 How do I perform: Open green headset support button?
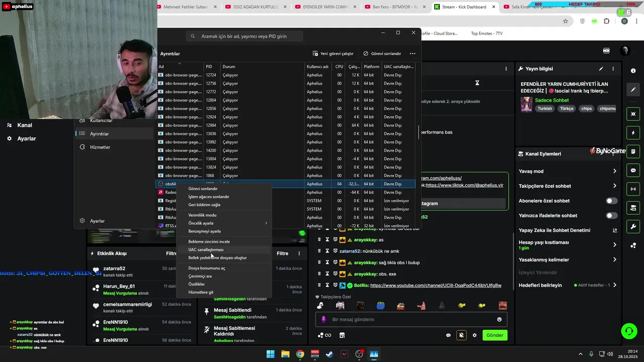coord(629,331)
